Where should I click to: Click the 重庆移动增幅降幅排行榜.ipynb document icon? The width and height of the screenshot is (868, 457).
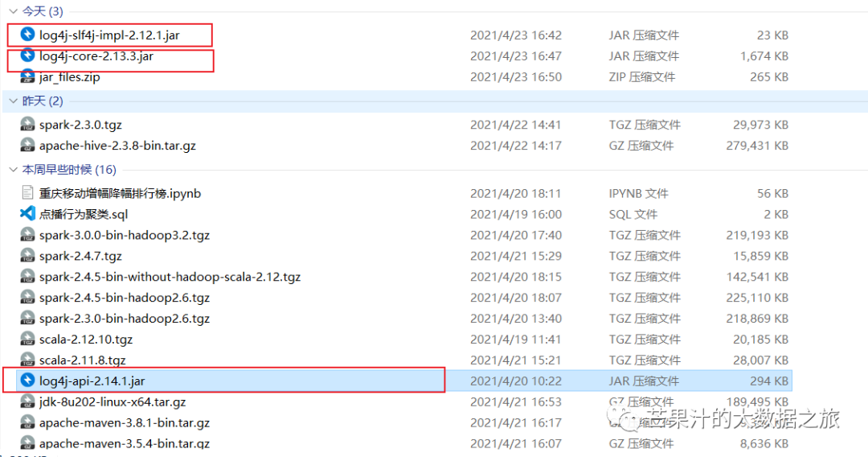27,193
